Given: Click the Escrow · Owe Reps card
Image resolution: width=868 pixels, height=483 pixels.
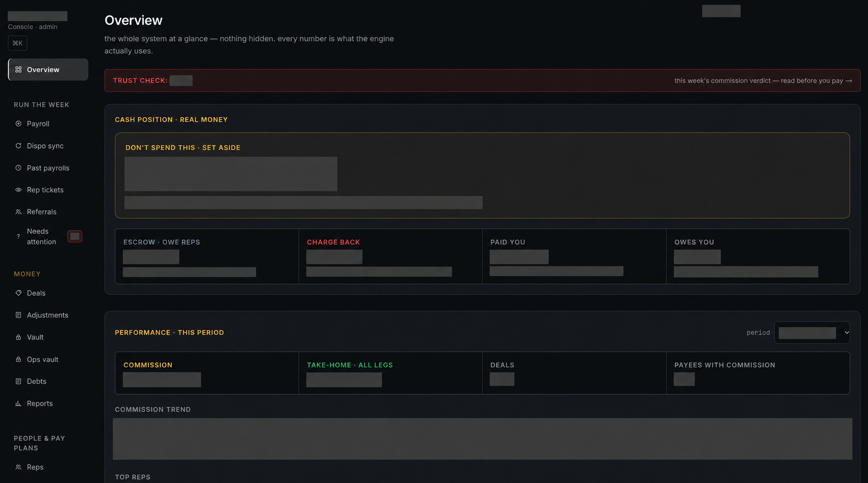Looking at the screenshot, I should point(207,256).
